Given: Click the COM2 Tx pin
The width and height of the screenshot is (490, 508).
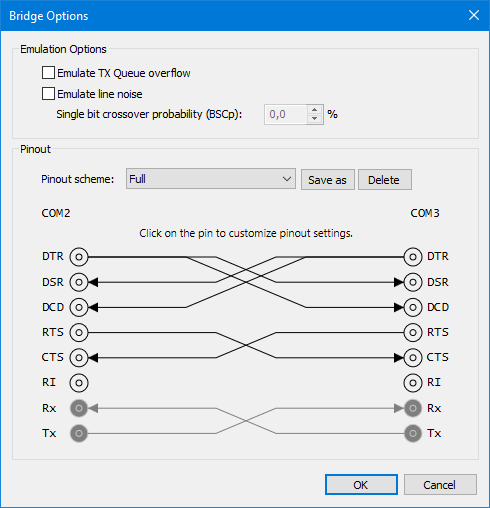Looking at the screenshot, I should click(x=79, y=433).
